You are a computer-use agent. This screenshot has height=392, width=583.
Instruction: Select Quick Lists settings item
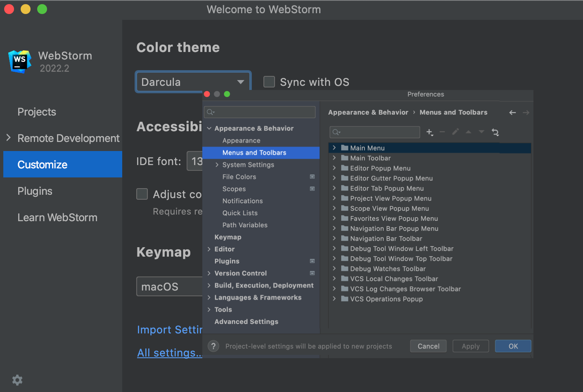click(240, 213)
